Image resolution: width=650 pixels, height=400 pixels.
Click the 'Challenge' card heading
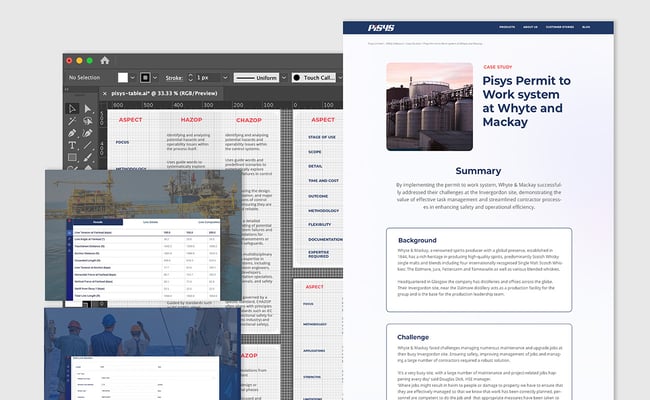click(413, 337)
